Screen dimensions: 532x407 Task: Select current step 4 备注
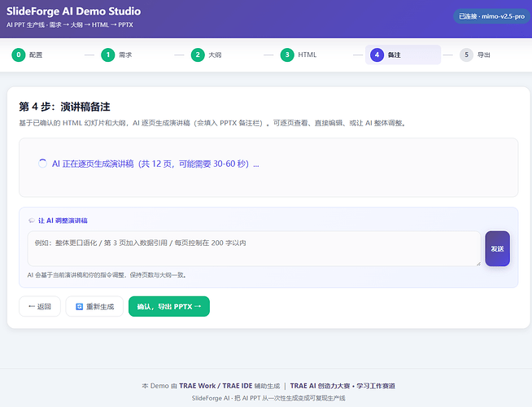pos(403,55)
